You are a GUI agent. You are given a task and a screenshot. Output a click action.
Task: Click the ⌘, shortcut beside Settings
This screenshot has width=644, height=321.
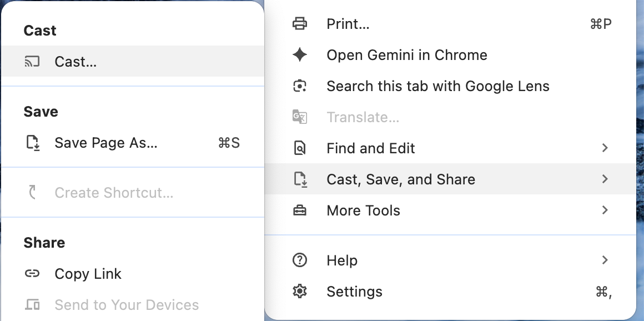tap(603, 292)
